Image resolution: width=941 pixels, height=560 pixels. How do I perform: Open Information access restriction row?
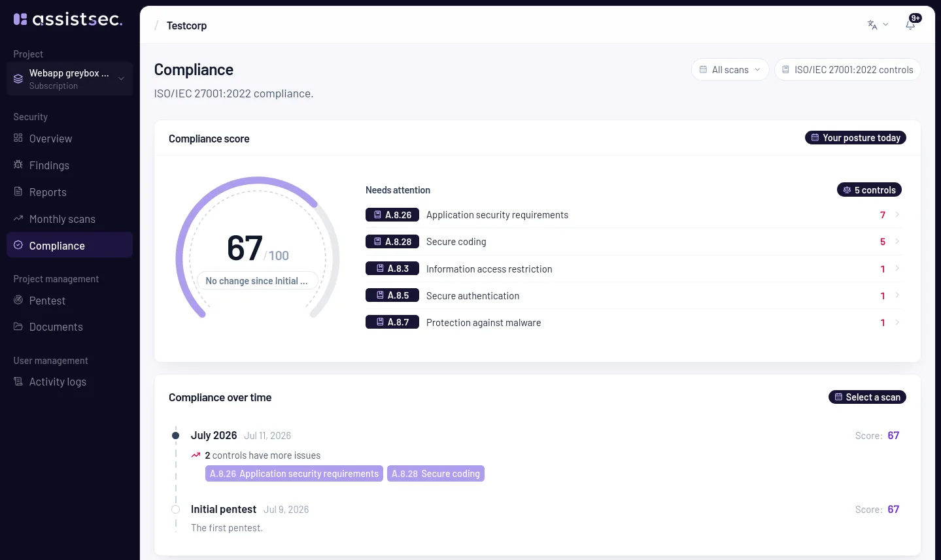click(x=633, y=269)
